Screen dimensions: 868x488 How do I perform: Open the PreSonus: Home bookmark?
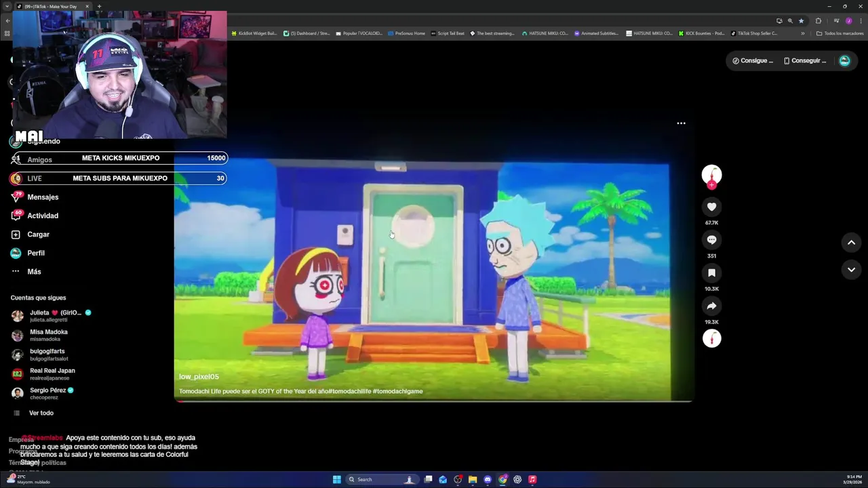tap(407, 33)
